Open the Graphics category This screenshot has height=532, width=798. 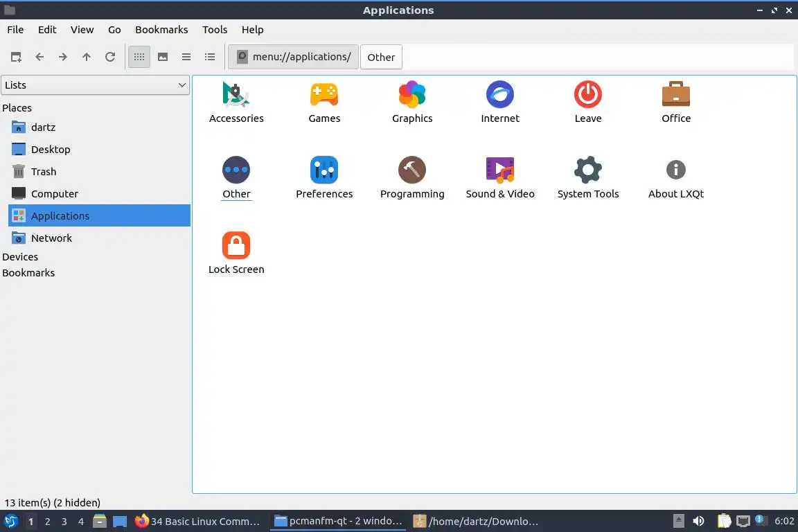[x=412, y=103]
